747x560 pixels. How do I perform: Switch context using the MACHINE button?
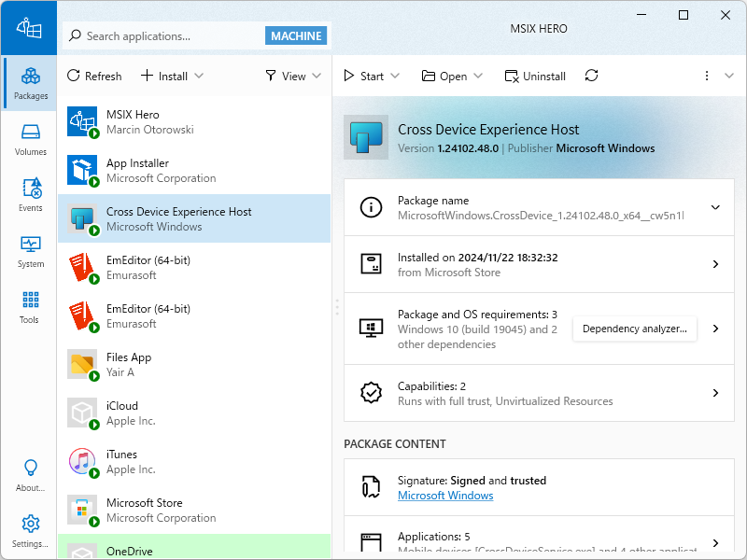[x=295, y=35]
